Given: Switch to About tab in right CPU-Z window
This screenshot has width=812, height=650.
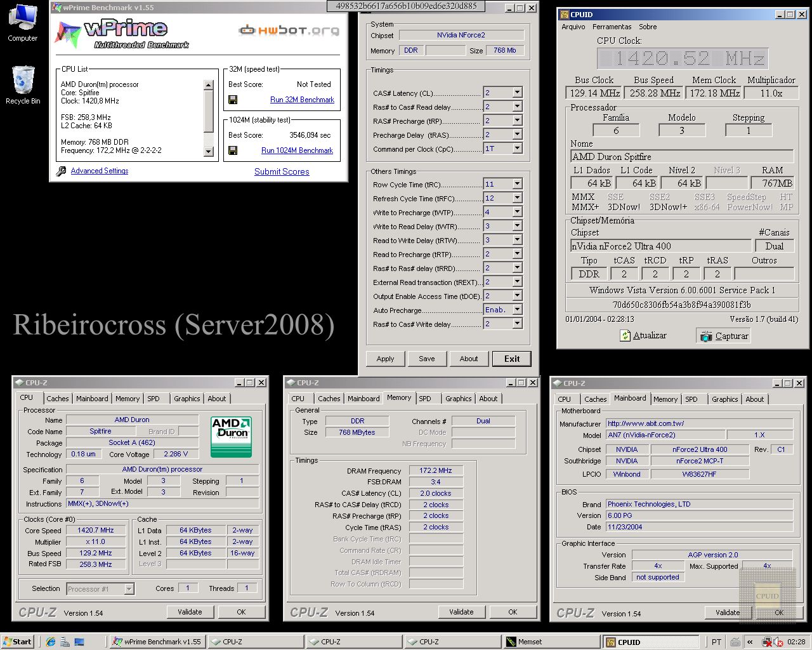Looking at the screenshot, I should pyautogui.click(x=754, y=399).
